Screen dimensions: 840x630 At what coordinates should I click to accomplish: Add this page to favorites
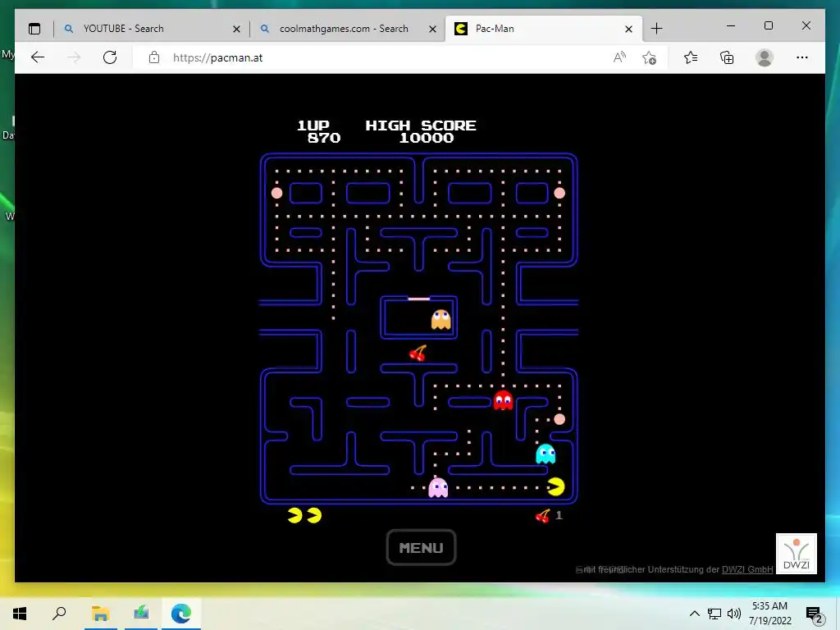pos(650,58)
